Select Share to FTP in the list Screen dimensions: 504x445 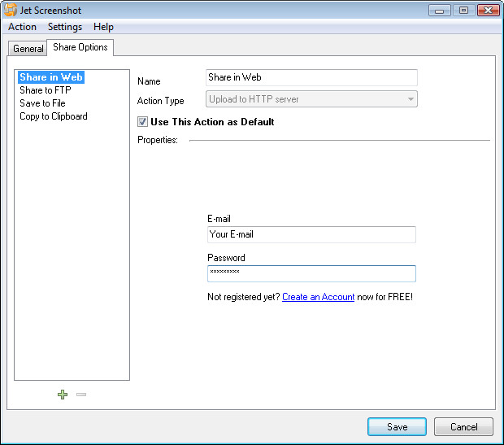click(x=46, y=90)
